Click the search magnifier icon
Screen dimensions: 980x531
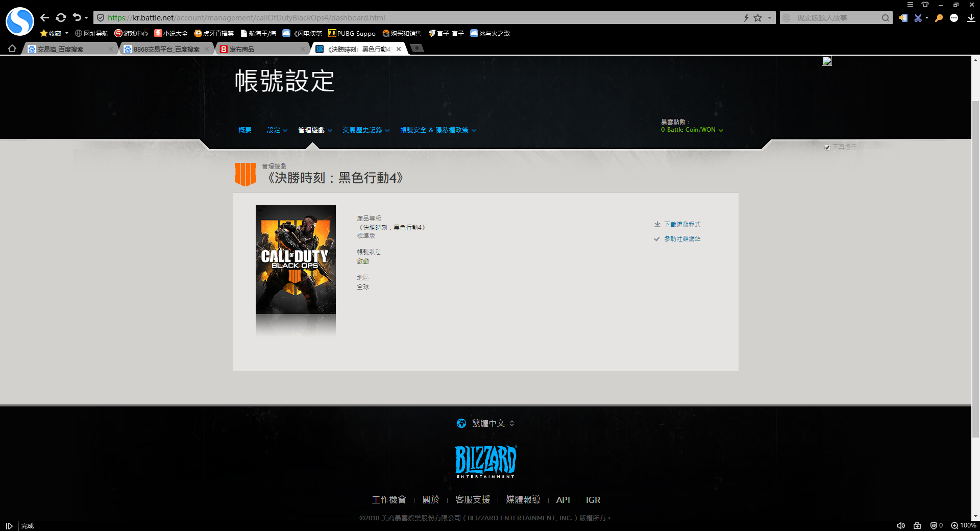pyautogui.click(x=886, y=18)
